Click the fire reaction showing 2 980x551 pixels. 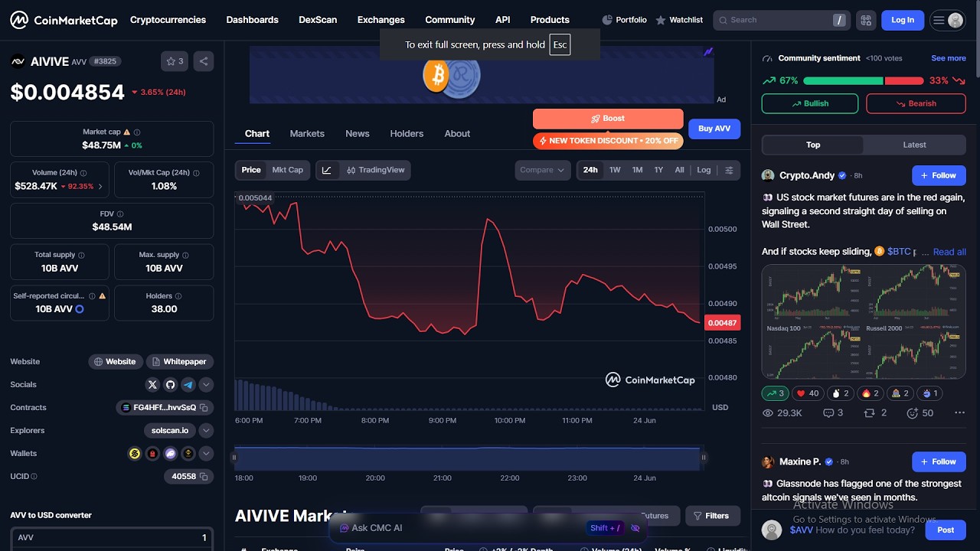[x=871, y=393]
